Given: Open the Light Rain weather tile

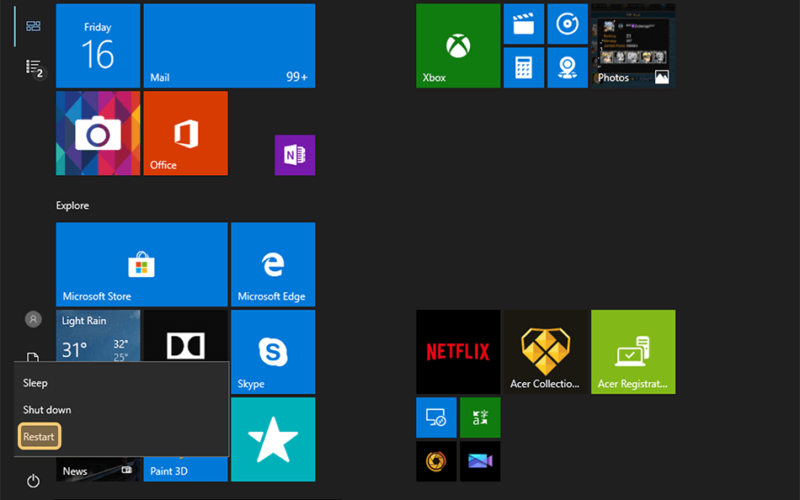Looking at the screenshot, I should (98, 336).
